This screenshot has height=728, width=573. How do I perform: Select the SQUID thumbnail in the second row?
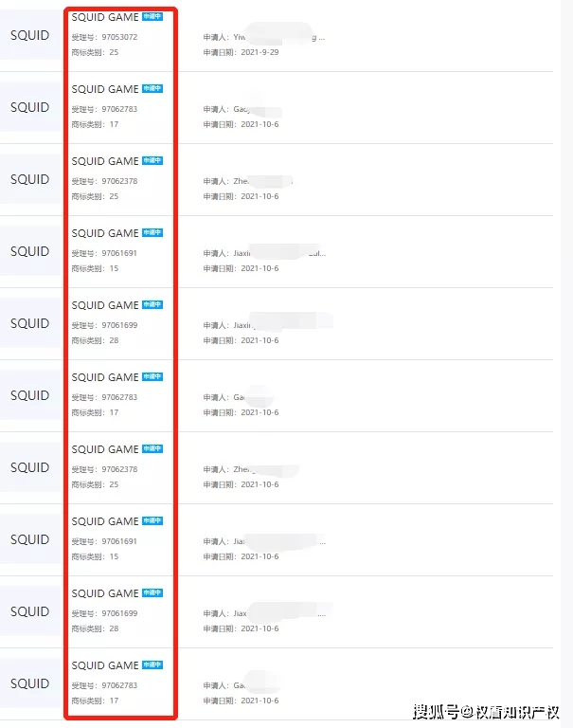click(29, 107)
